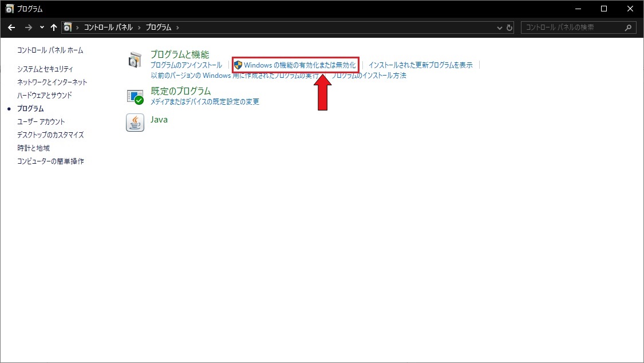
Task: Click メディアまたはデバイスの既定設定の変更 link
Action: [x=205, y=101]
